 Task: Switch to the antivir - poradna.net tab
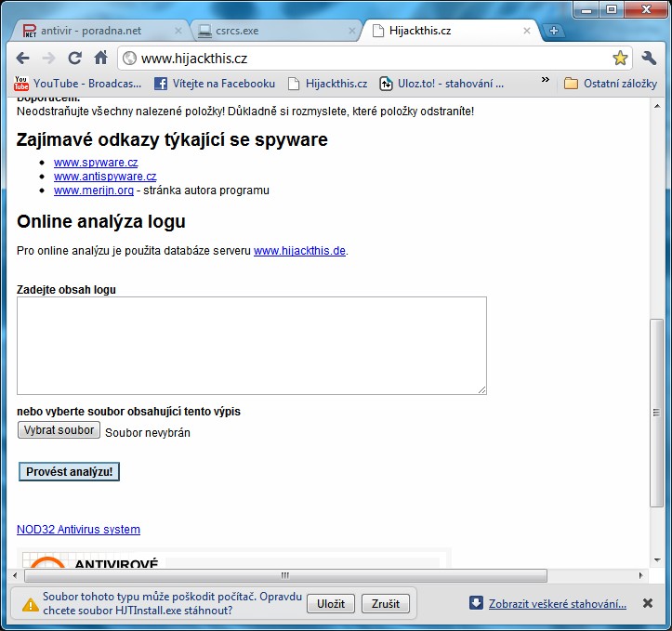click(99, 31)
